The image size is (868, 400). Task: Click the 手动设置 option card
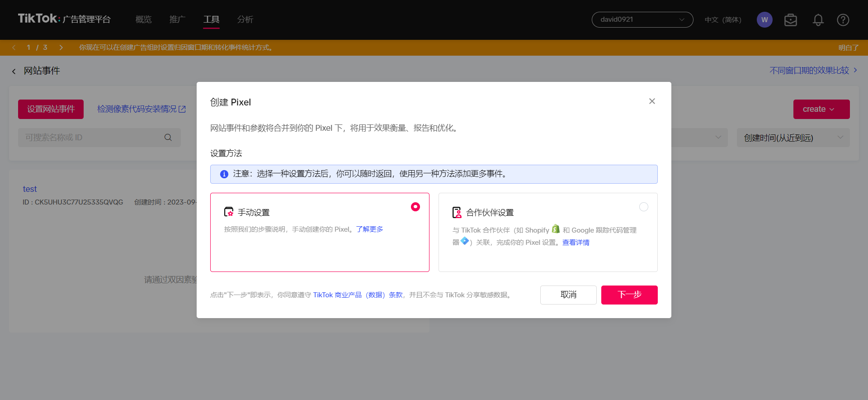[320, 232]
